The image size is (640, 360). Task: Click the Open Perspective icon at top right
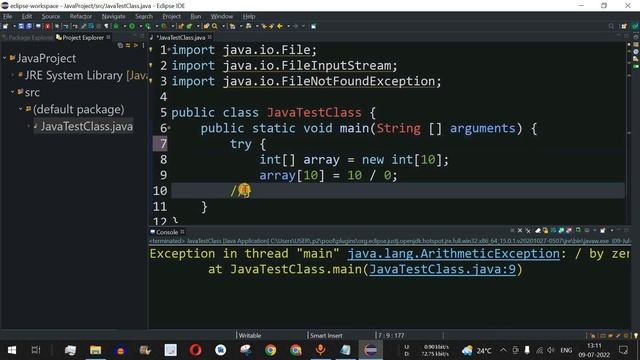624,26
